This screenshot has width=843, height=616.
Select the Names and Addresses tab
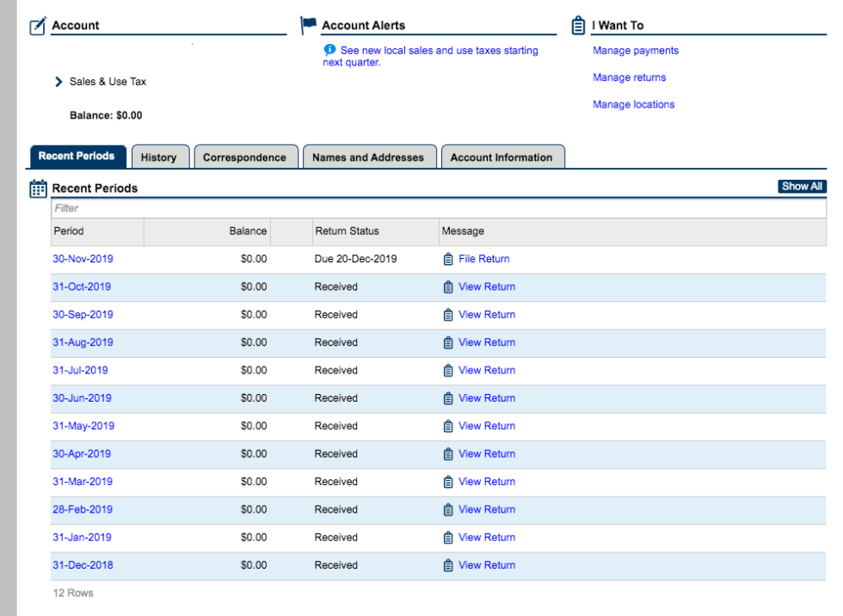click(x=368, y=157)
